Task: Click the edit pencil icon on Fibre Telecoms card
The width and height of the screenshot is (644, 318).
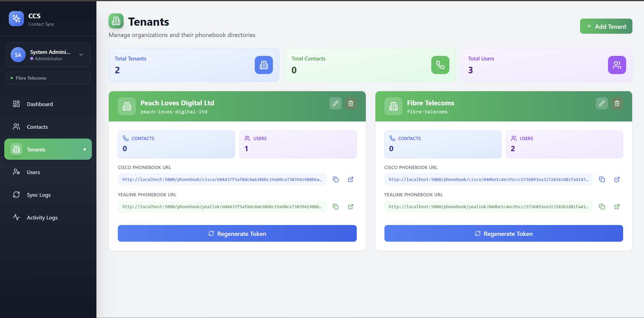Action: [x=602, y=103]
